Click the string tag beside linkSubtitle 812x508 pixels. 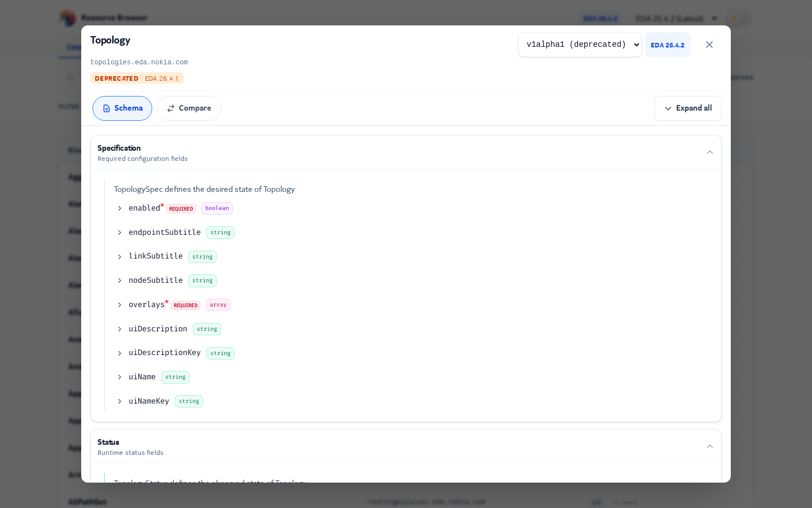[202, 257]
